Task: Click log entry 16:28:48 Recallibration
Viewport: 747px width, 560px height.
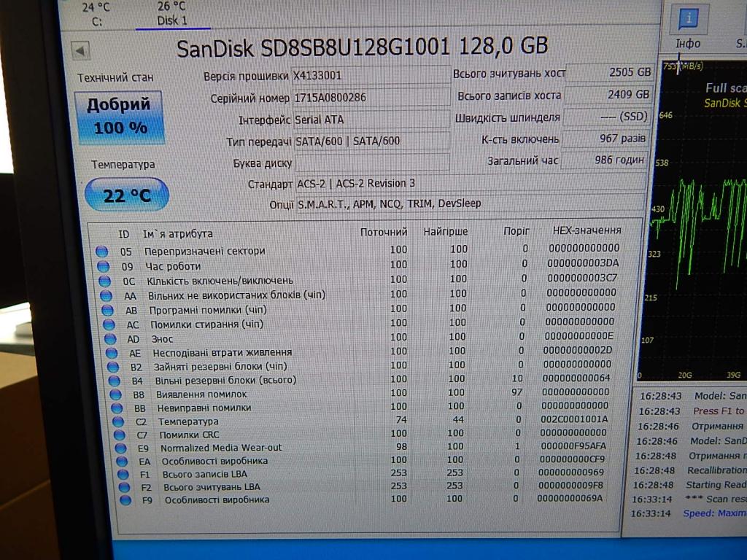Action: point(690,470)
